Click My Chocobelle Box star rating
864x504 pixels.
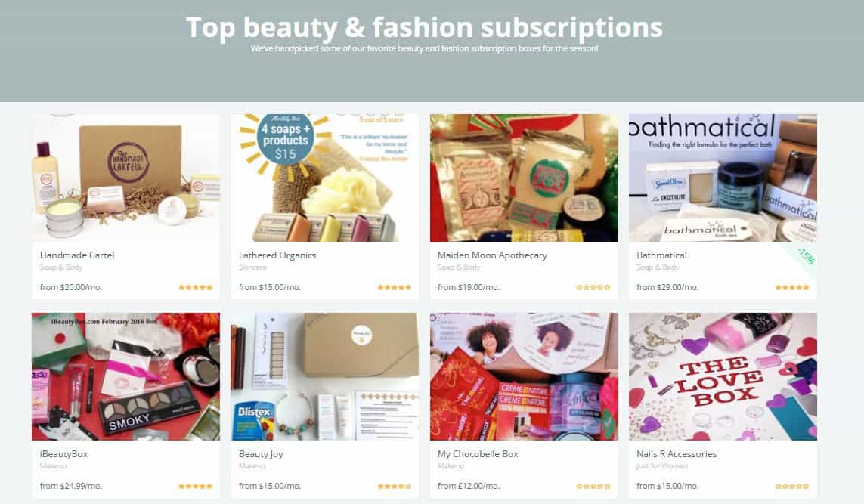(x=593, y=487)
